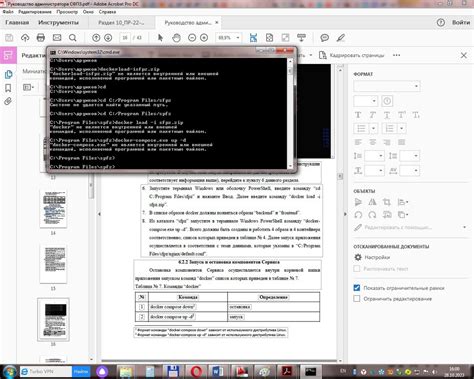Image resolution: width=474 pixels, height=379 pixels.
Task: Close the Edit PDF toolbar with X
Action: point(464,55)
